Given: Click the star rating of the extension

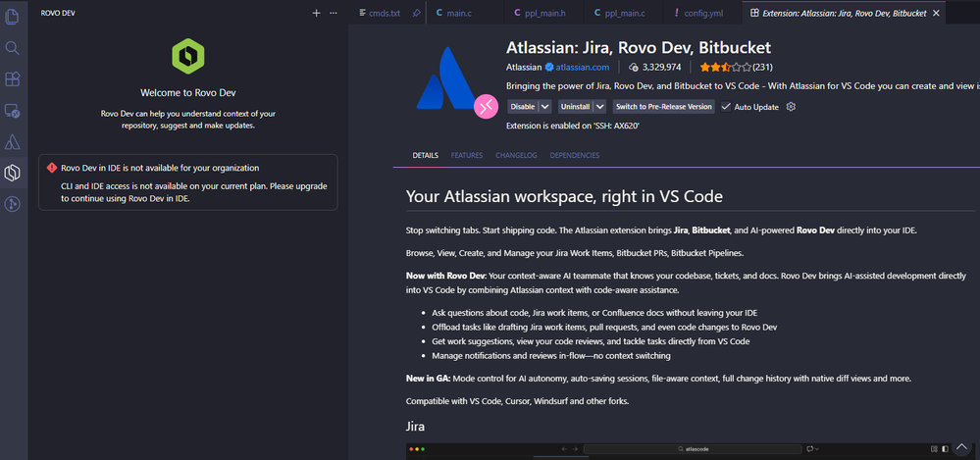Looking at the screenshot, I should 725,67.
